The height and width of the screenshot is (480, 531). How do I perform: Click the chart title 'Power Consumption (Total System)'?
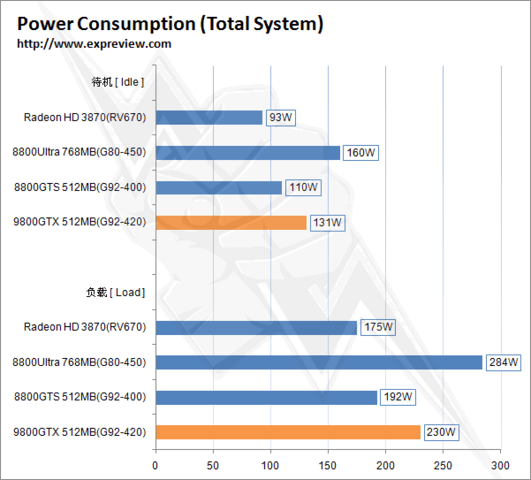pyautogui.click(x=170, y=24)
